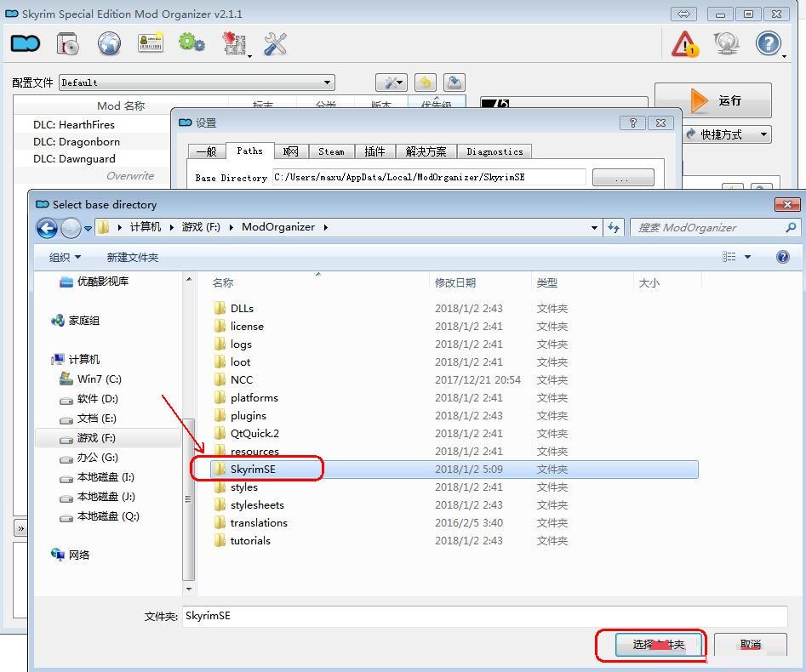Click the browse button beside Base Directory
Screen dimensions: 806x672
pos(623,178)
